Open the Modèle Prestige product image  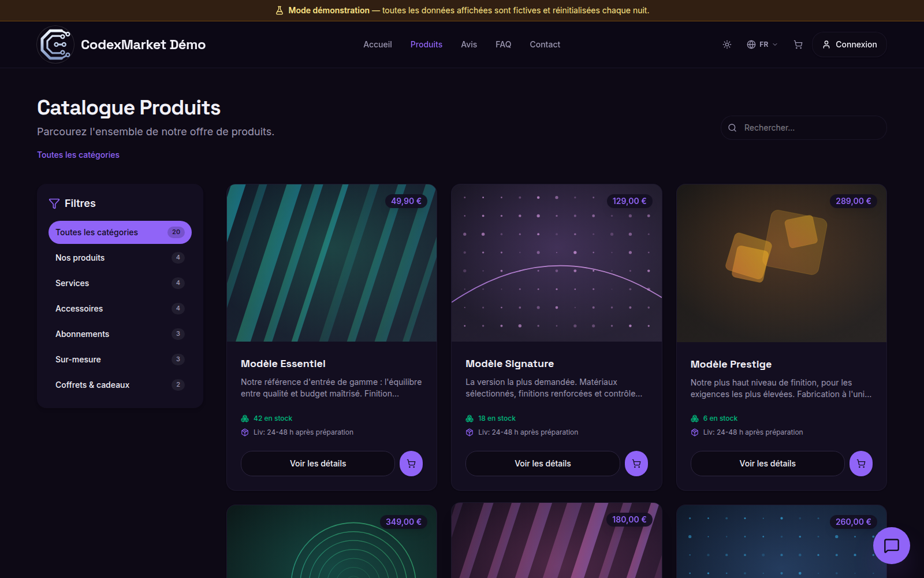(781, 263)
